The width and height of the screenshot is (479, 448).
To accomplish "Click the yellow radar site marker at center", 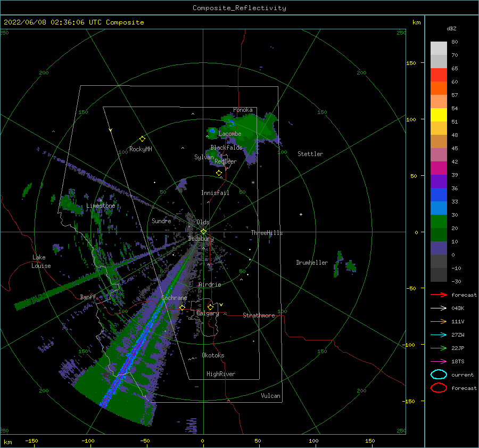I will coord(203,232).
